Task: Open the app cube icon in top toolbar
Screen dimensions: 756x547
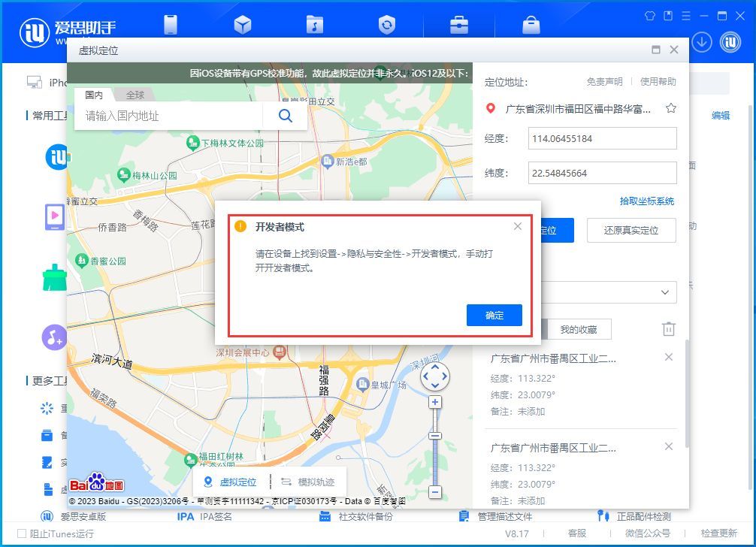Action: (243, 25)
